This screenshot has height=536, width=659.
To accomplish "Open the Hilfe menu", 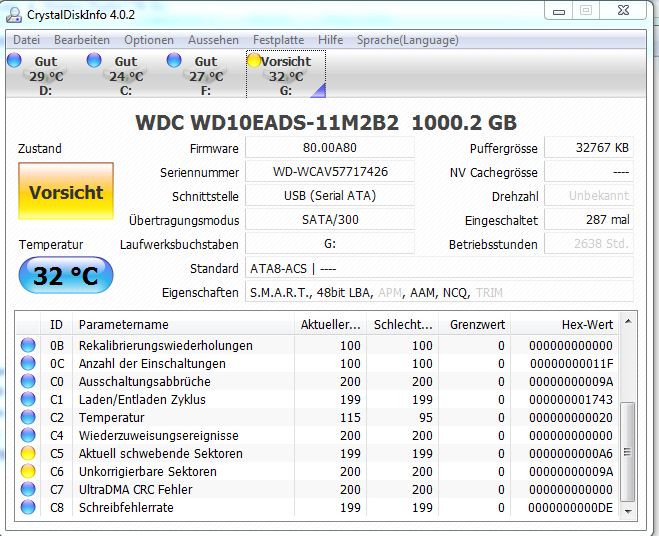I will (x=330, y=40).
